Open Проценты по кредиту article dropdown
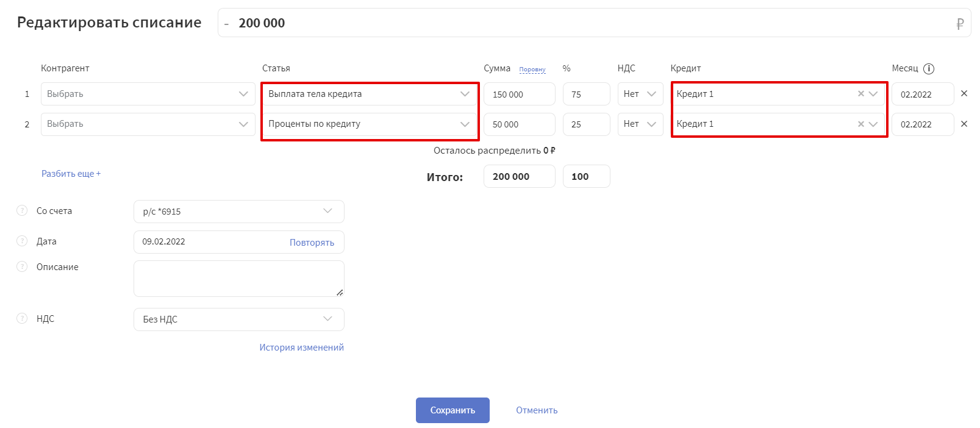The width and height of the screenshot is (980, 428). coord(370,124)
